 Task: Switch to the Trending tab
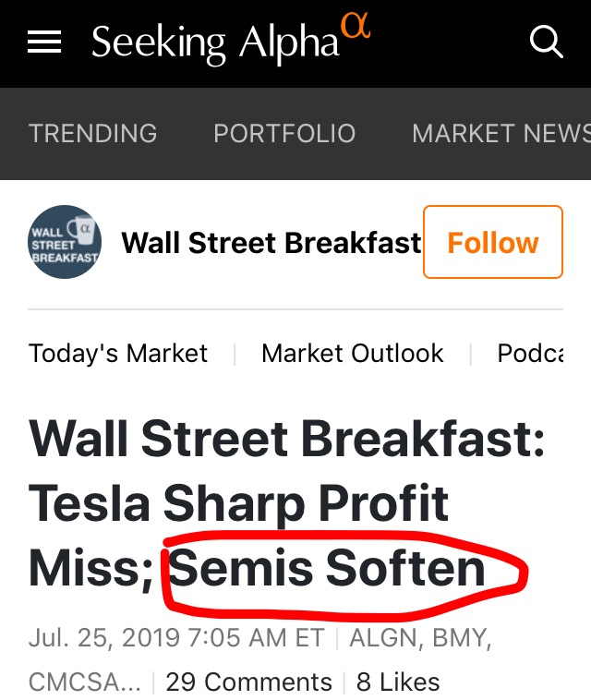pyautogui.click(x=92, y=134)
